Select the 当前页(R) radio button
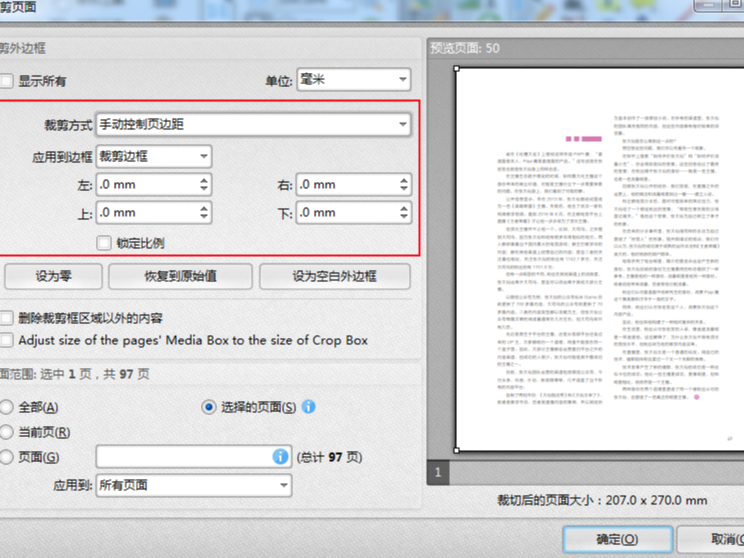 (7, 432)
